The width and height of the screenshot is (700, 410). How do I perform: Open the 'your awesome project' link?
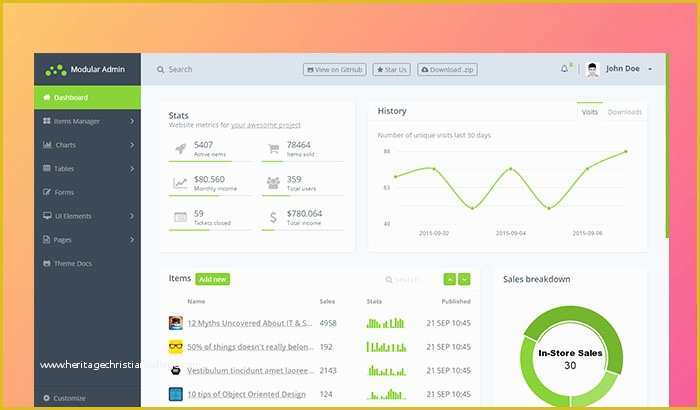266,125
